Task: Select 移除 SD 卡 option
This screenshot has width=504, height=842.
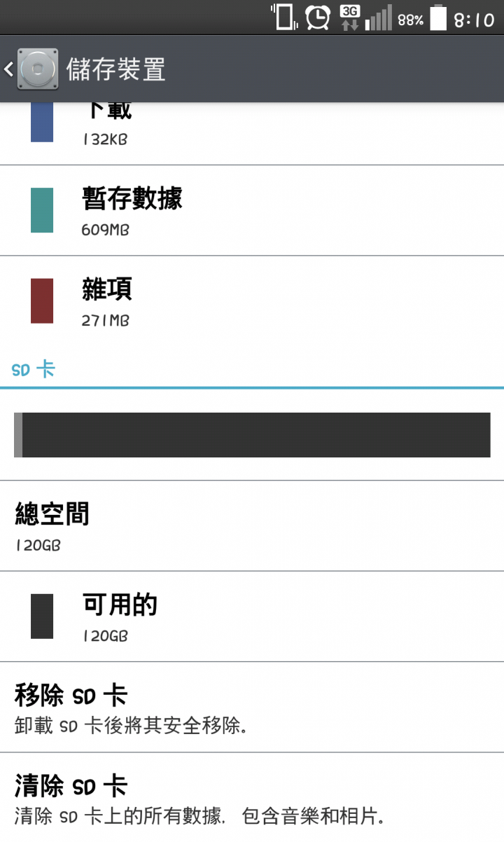Action: click(252, 708)
